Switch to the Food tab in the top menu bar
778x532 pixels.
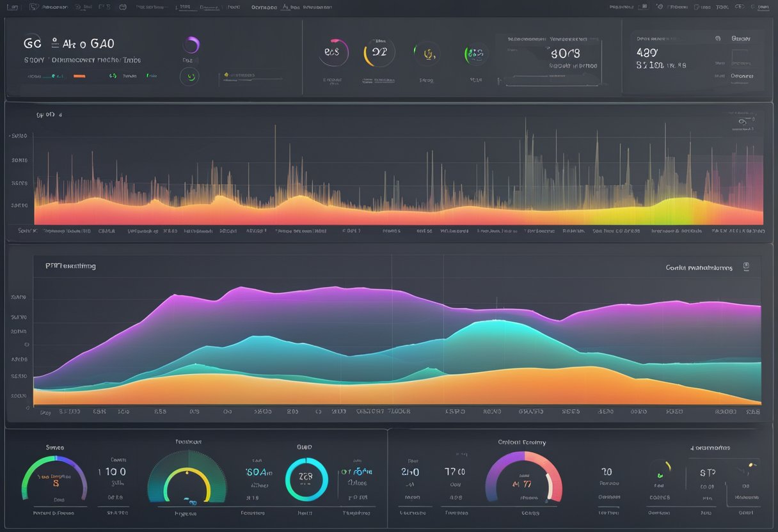tap(234, 6)
